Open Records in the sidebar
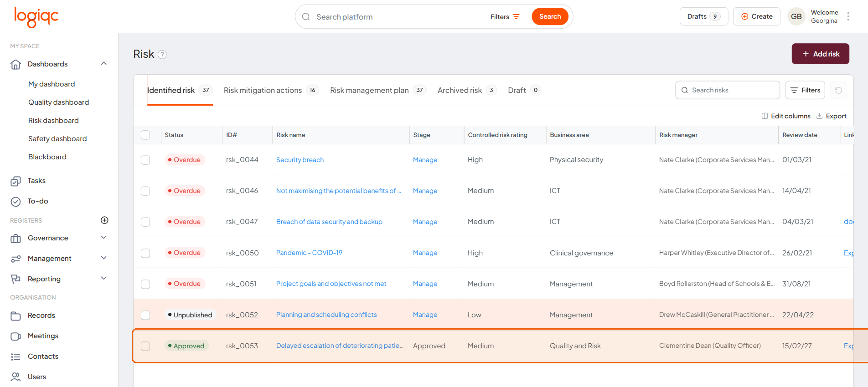The height and width of the screenshot is (387, 868). click(x=41, y=316)
